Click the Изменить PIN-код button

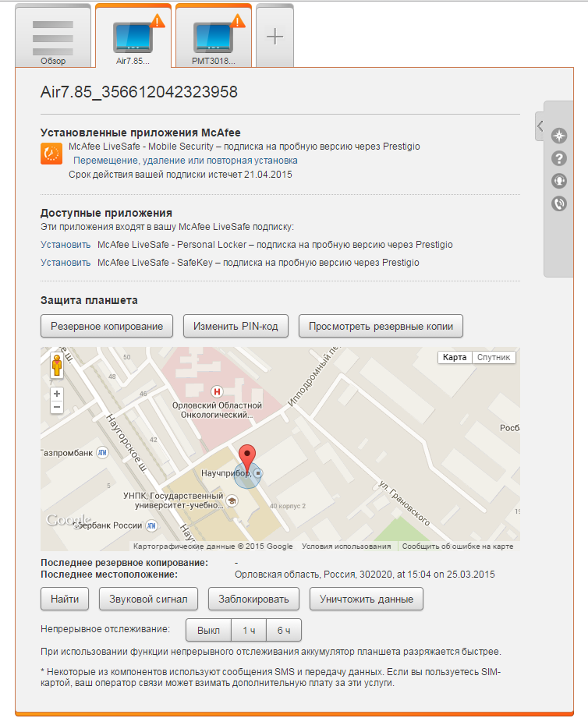coord(236,327)
